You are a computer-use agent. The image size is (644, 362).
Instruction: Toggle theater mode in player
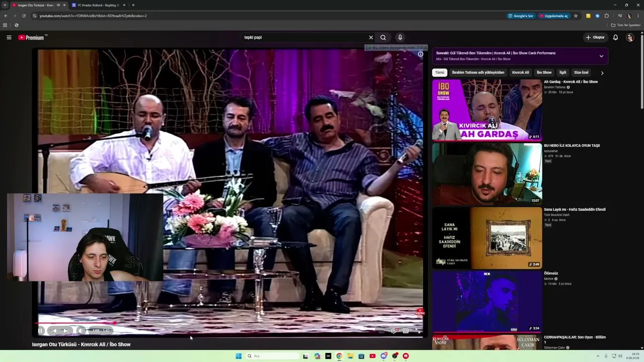click(406, 330)
